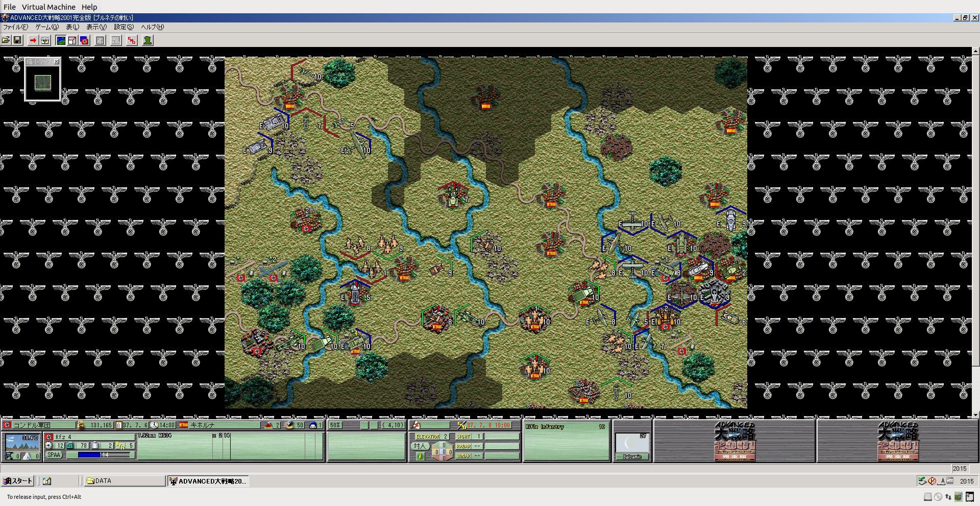The image size is (980, 506).
Task: Click the grid table toolbar icon
Action: tap(101, 40)
